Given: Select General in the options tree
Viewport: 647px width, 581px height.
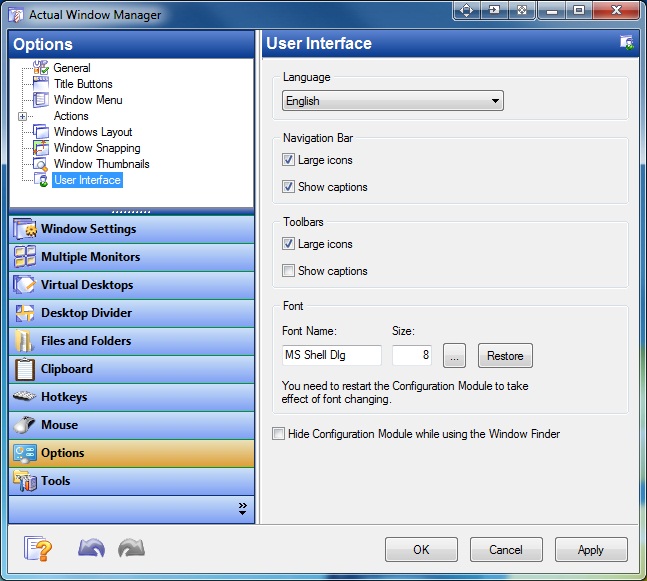Looking at the screenshot, I should point(72,68).
